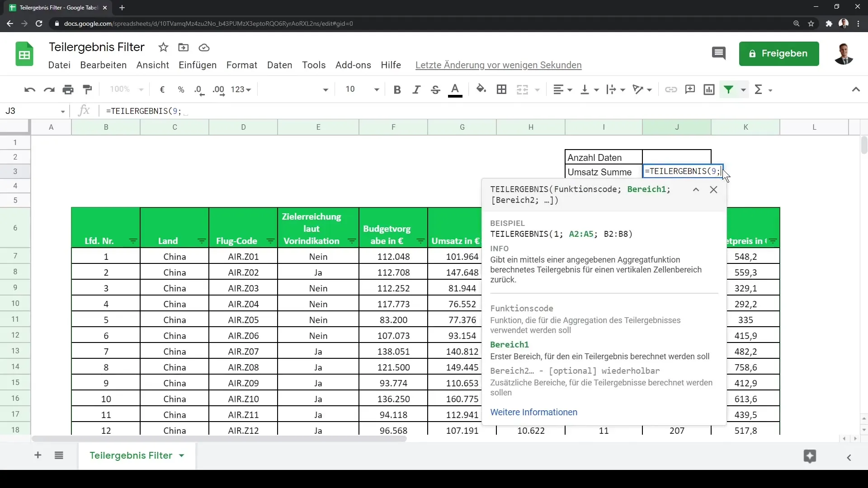Expand filter views arrow
The image size is (868, 488).
click(x=743, y=90)
